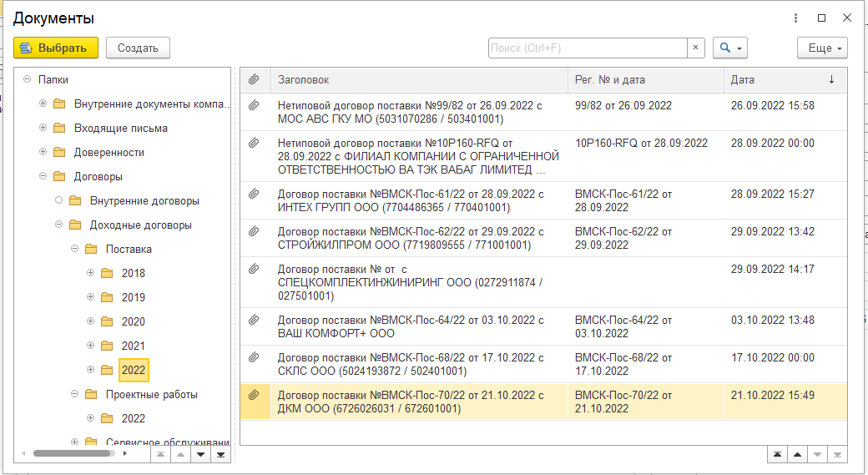868x475 pixels.
Task: Select row with СКЛС ООО contract
Action: (x=543, y=364)
